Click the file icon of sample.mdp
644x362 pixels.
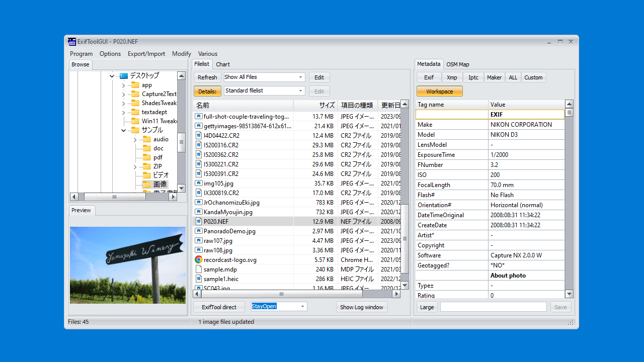coord(199,269)
